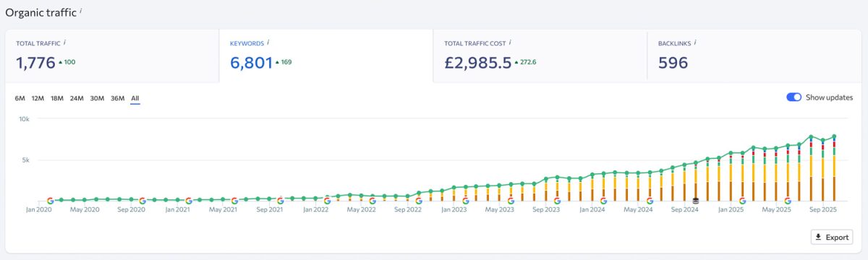The image size is (868, 260).
Task: Open the Google update marker beside May 2025
Action: click(788, 201)
